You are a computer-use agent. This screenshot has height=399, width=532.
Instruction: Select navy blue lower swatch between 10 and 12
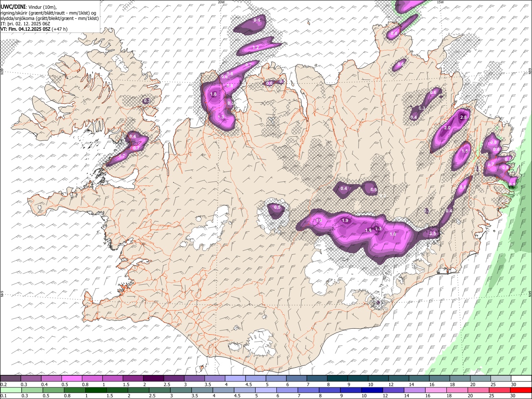372,390
